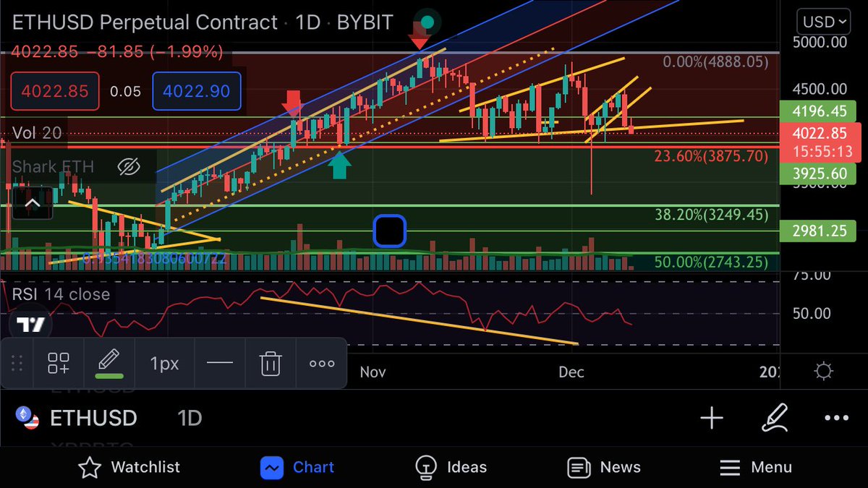Select the ETHUSD symbol name
The width and height of the screenshot is (868, 488).
pyautogui.click(x=93, y=418)
